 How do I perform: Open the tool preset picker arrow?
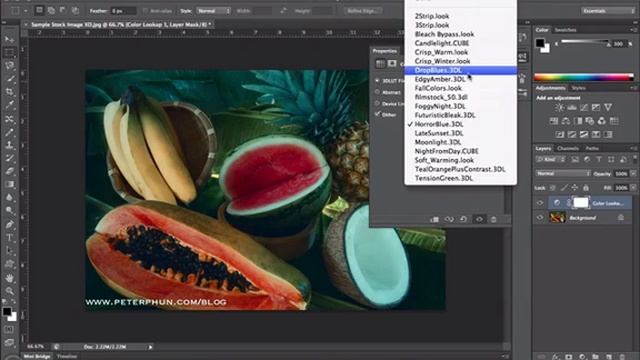coord(25,11)
